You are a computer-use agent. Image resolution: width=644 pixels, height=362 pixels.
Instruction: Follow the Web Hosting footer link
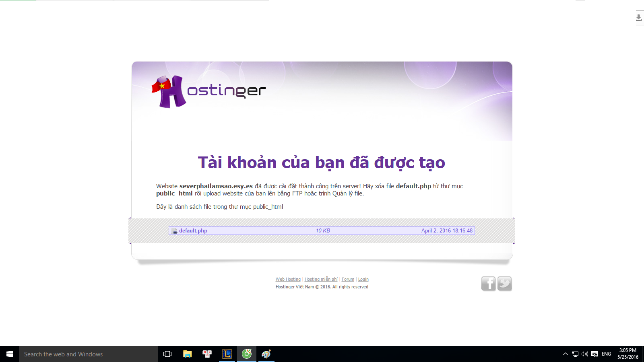pos(288,279)
